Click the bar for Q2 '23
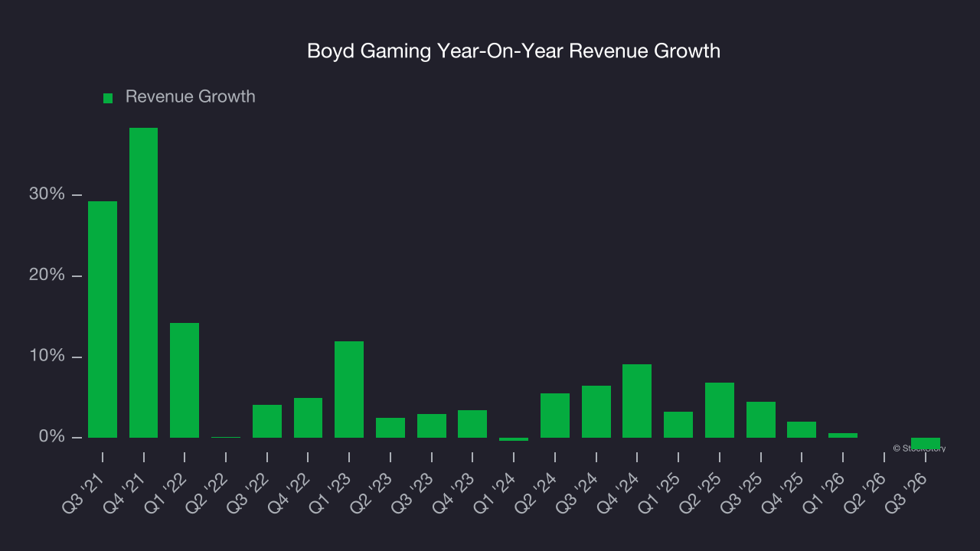The width and height of the screenshot is (980, 551). point(390,428)
